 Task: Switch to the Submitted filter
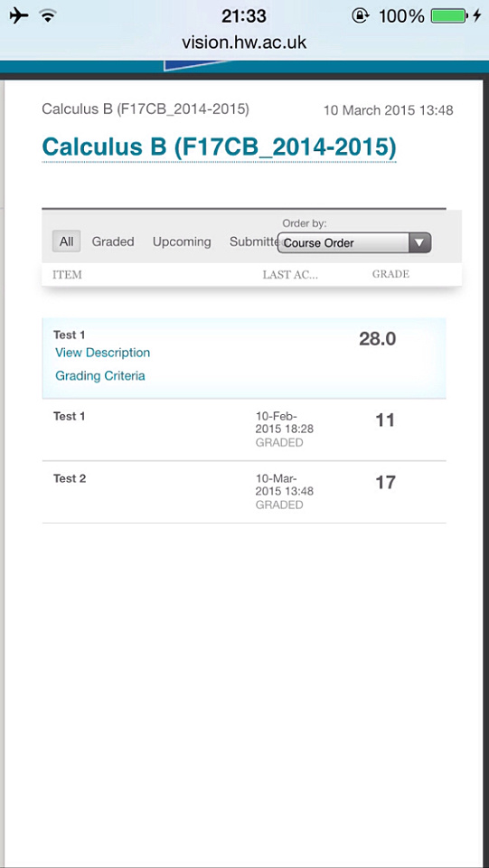coord(254,242)
